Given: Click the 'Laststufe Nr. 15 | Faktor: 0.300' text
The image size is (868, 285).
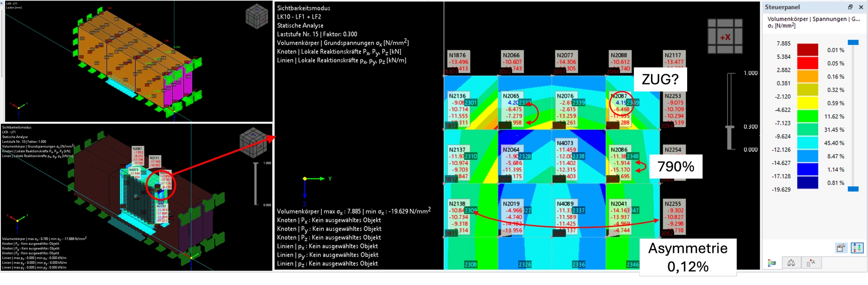Looking at the screenshot, I should pyautogui.click(x=317, y=34).
